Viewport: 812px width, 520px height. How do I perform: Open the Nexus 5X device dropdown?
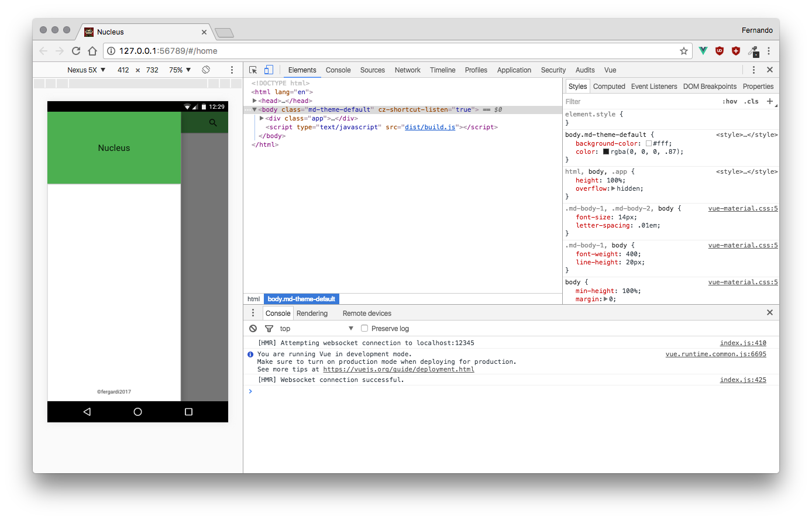(86, 70)
